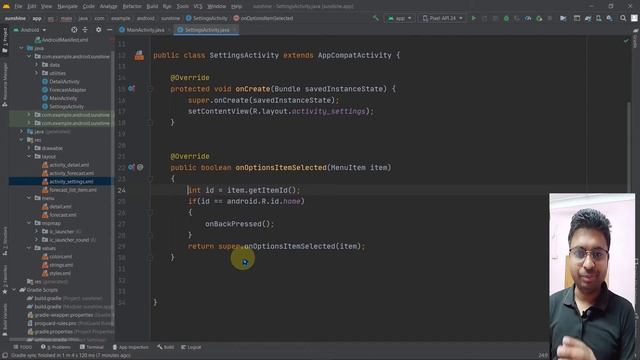Collapse the java folder in project tree
This screenshot has width=640, height=360.
click(21, 48)
